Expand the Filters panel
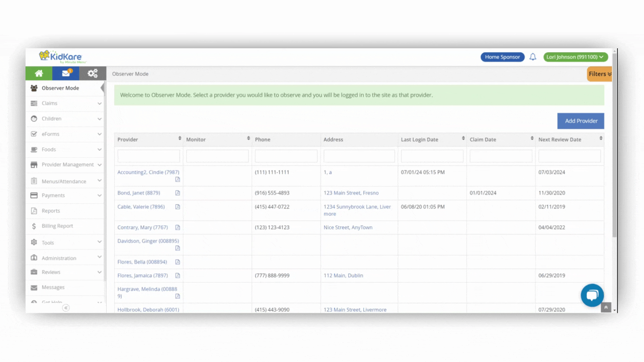644x362 pixels. point(599,74)
